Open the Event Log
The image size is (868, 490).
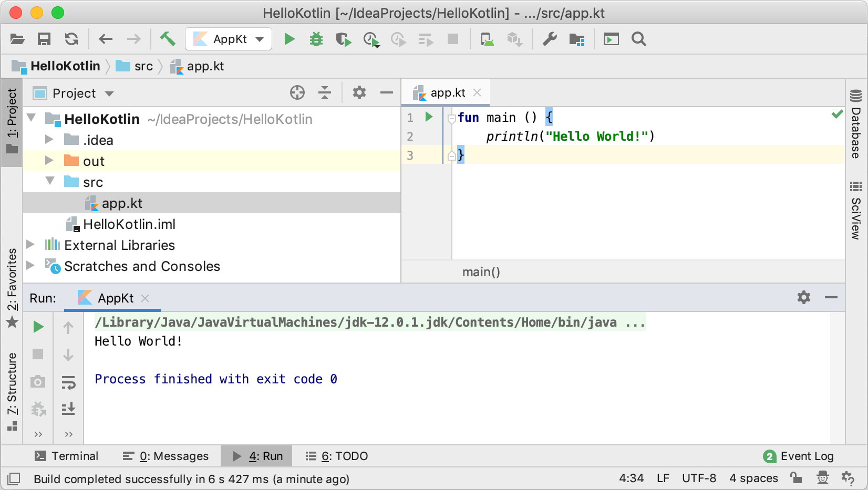[799, 456]
